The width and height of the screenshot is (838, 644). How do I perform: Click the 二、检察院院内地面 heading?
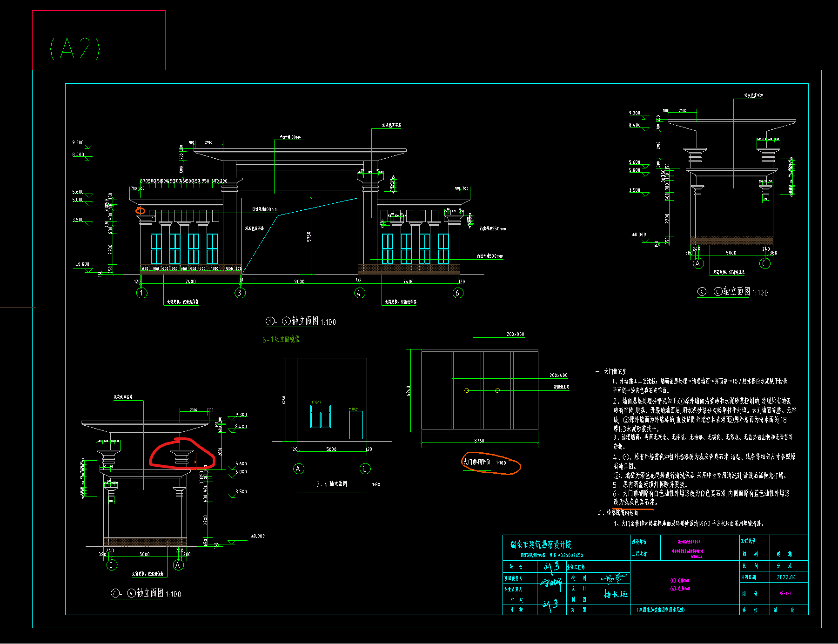[x=618, y=512]
